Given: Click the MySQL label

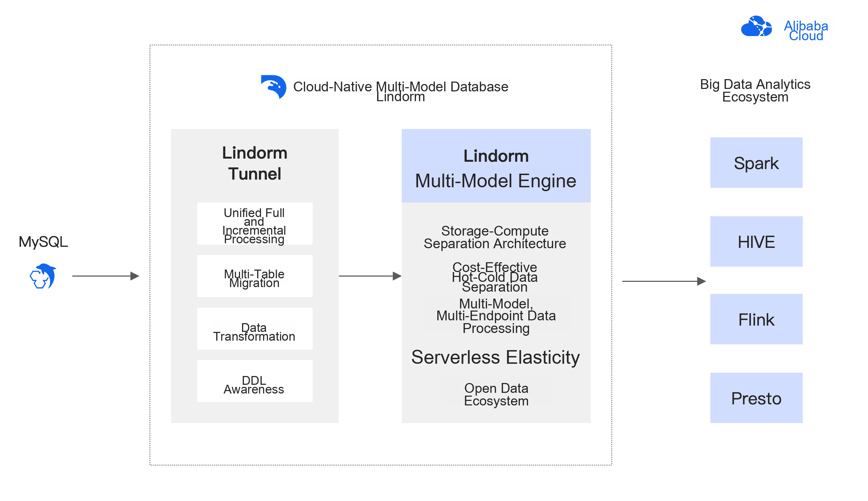Looking at the screenshot, I should [x=43, y=242].
